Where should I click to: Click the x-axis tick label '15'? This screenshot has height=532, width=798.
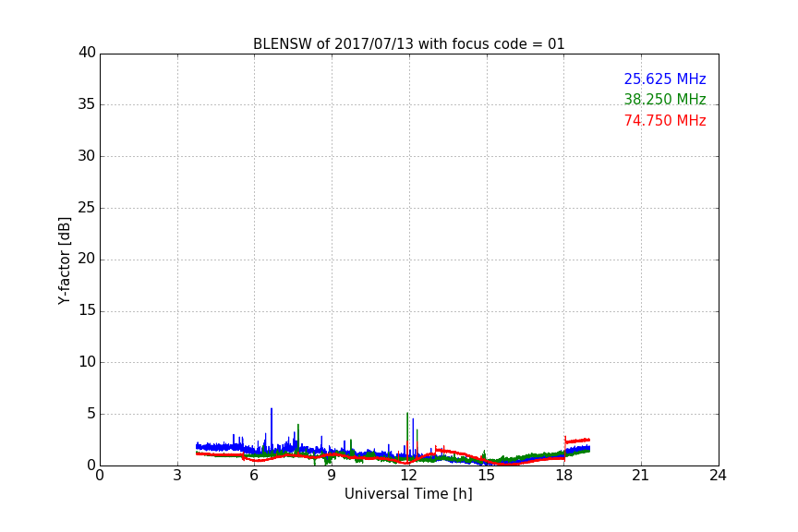point(487,476)
